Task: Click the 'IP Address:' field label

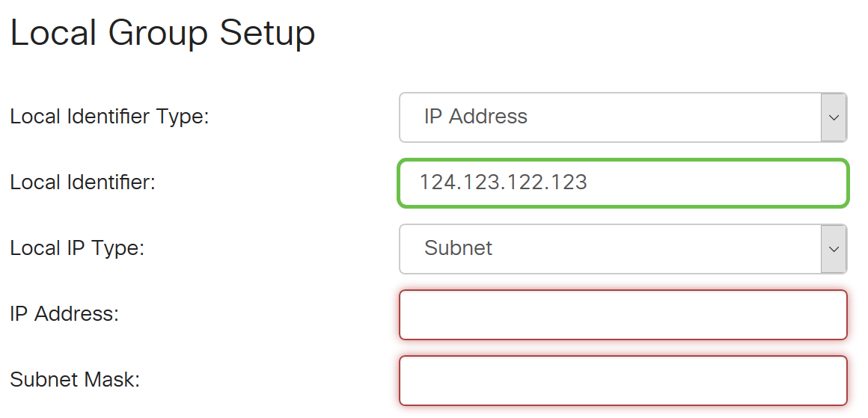Action: pyautogui.click(x=64, y=314)
